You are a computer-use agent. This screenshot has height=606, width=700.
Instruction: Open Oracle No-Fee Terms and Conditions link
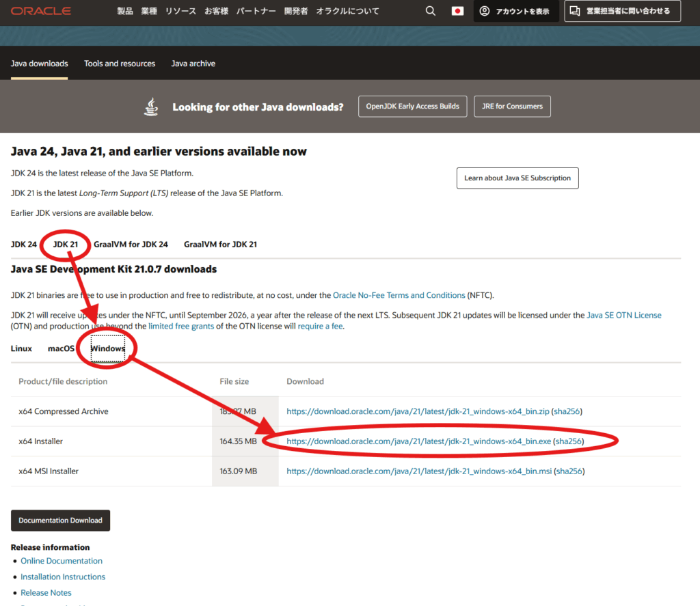pyautogui.click(x=399, y=295)
